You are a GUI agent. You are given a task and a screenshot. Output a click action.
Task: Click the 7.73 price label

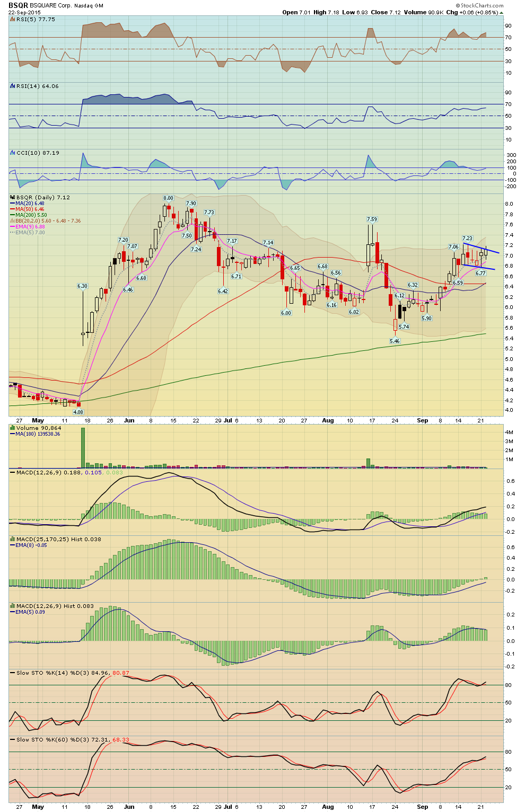point(209,213)
